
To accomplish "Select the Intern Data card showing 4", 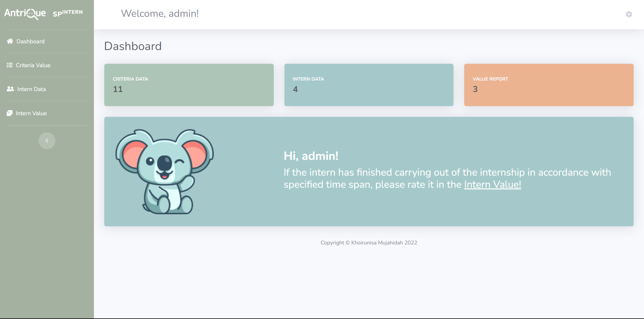I will (x=369, y=85).
